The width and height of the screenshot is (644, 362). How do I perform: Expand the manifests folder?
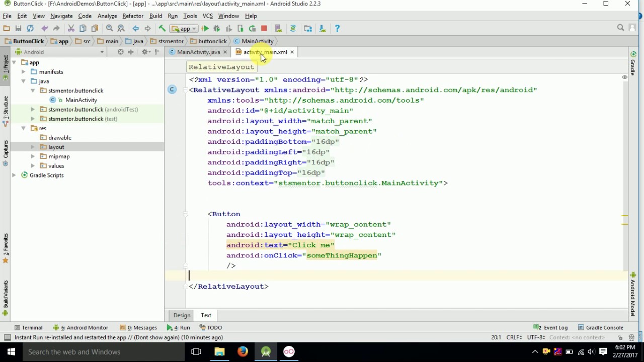pyautogui.click(x=23, y=72)
